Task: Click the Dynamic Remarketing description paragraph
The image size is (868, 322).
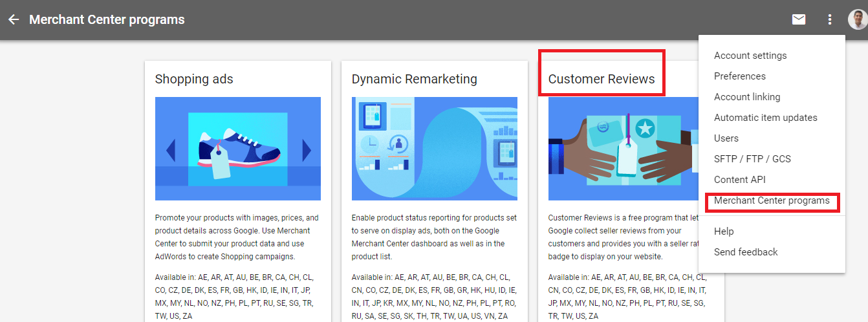Action: [434, 237]
